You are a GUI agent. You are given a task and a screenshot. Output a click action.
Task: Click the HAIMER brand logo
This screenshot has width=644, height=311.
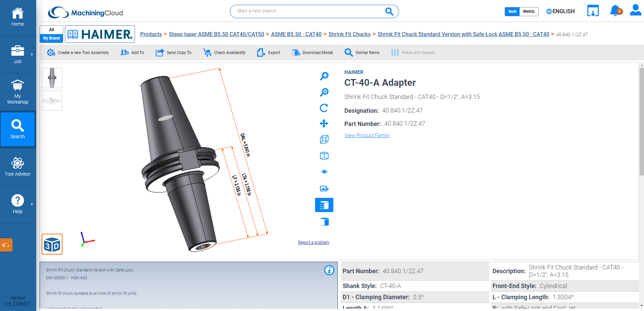point(100,34)
